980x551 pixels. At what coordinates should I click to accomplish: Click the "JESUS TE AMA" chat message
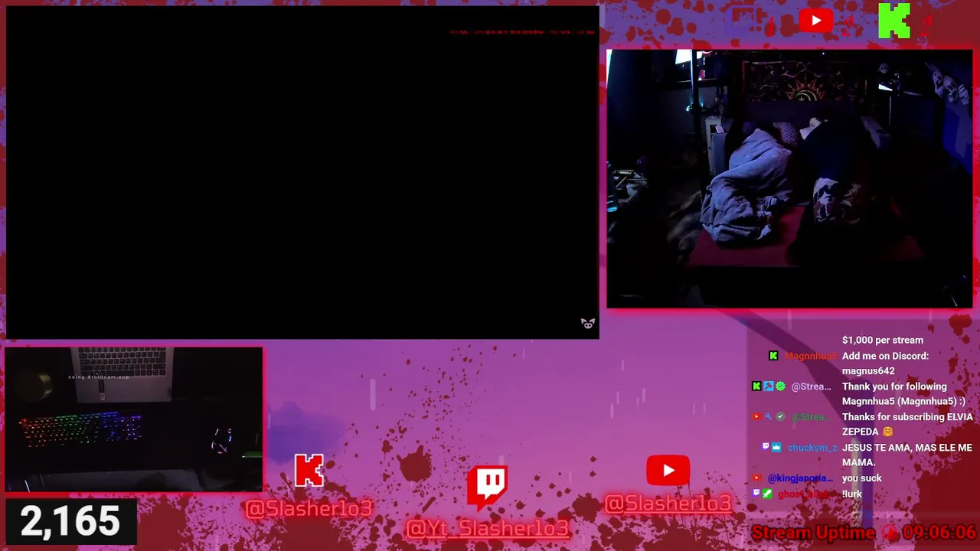(x=907, y=455)
